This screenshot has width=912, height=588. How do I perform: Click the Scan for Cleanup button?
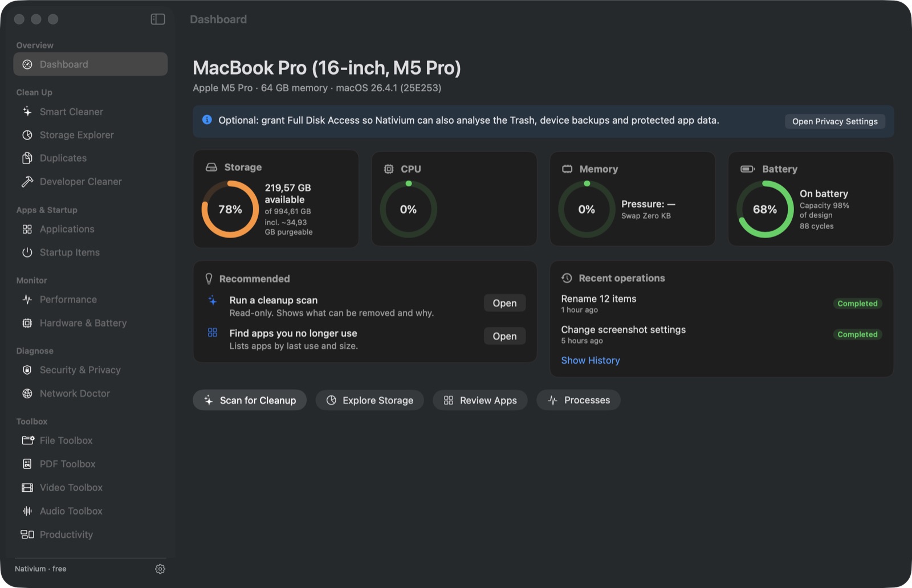[x=250, y=400]
